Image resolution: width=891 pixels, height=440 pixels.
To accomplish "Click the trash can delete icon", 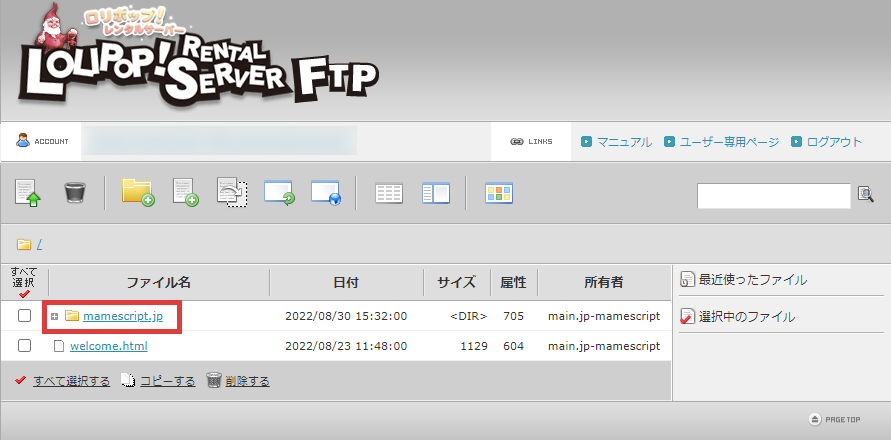I will click(75, 193).
